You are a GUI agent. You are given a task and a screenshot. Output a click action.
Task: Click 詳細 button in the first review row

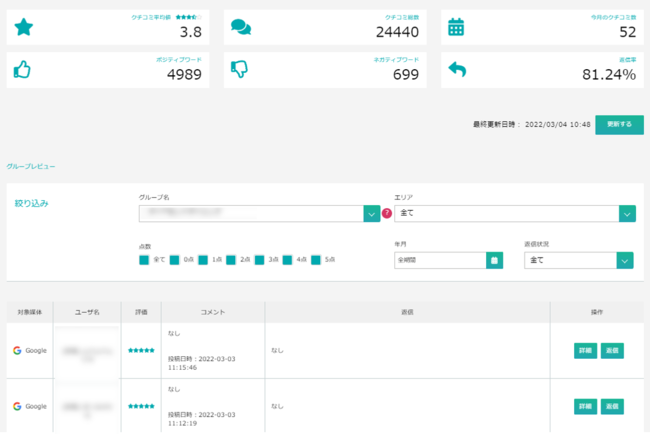pyautogui.click(x=584, y=351)
